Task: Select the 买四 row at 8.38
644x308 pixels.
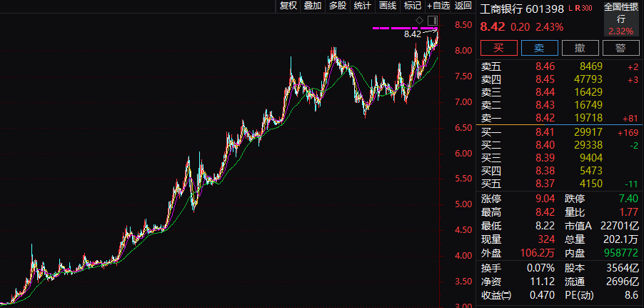Action: point(559,171)
